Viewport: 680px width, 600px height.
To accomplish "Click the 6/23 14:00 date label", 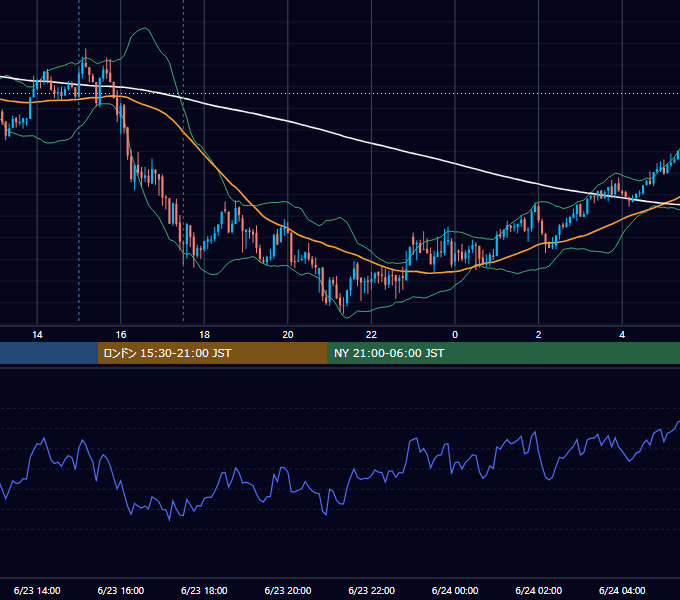I will coord(37,590).
